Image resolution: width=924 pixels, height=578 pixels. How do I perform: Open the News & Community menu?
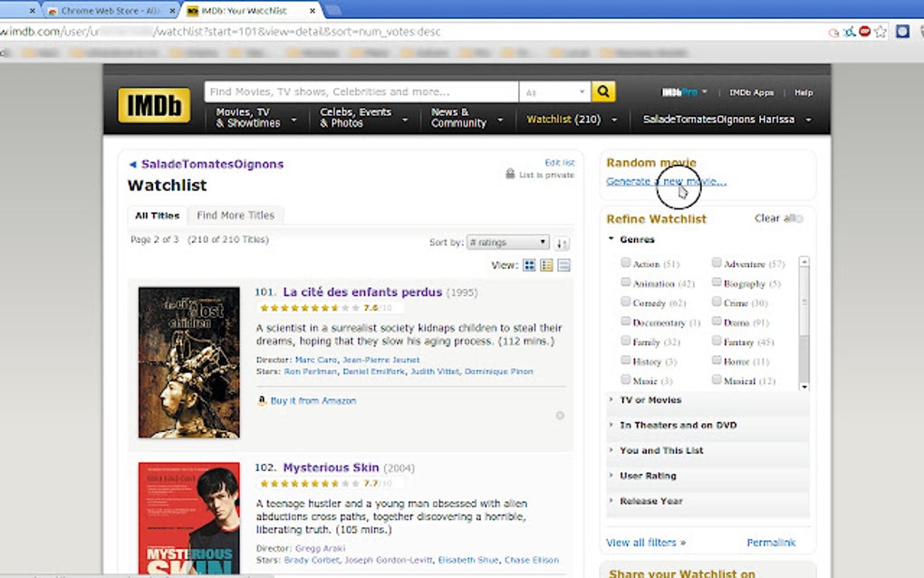[x=467, y=118]
